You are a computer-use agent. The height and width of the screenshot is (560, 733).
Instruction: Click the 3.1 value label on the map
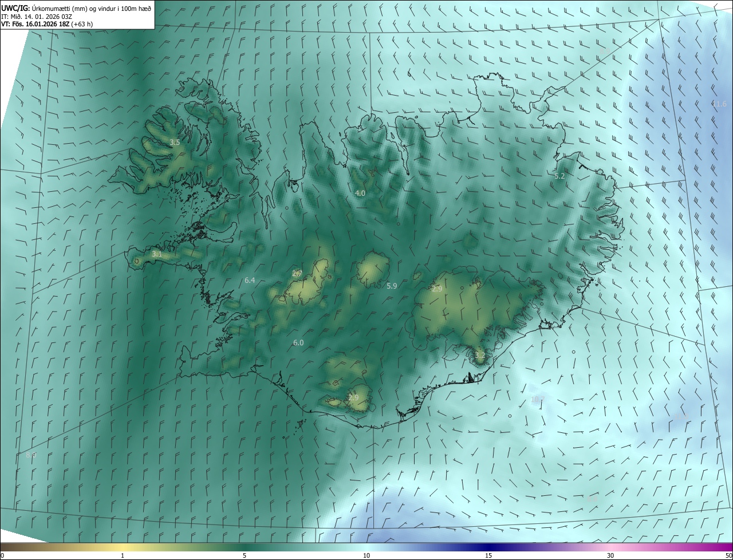[x=157, y=254]
